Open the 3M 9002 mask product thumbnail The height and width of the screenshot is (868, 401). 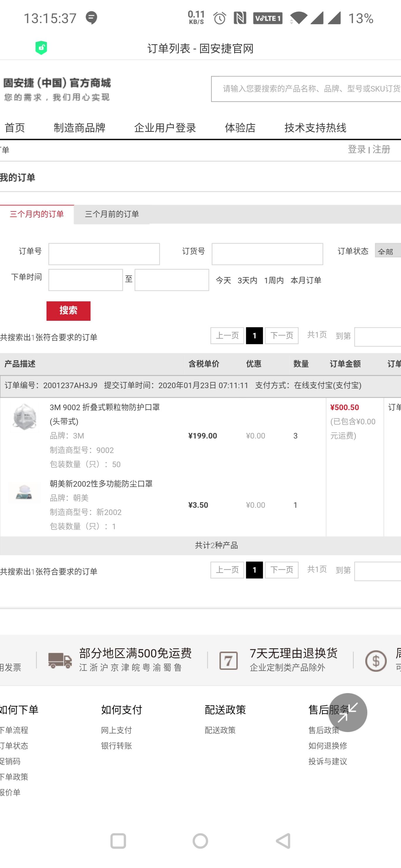pyautogui.click(x=24, y=417)
